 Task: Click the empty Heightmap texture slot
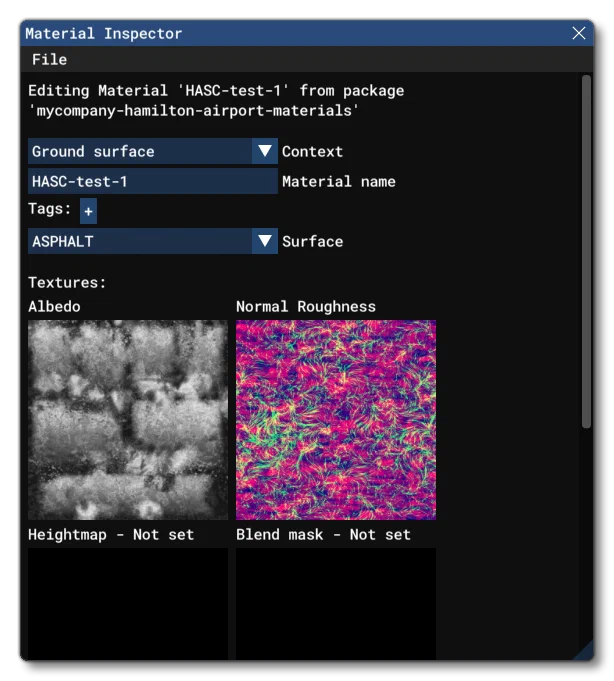pyautogui.click(x=128, y=604)
